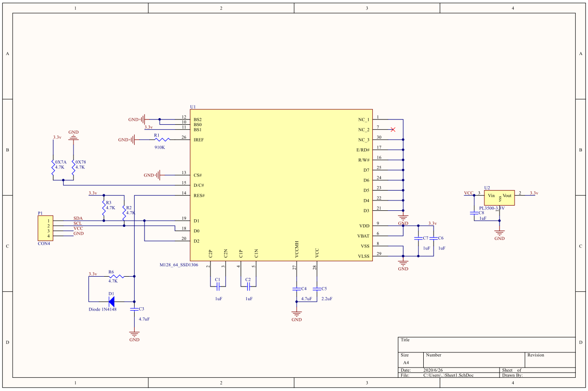This screenshot has height=391, width=588.
Task: Select capacitor C3 4.7uF symbol
Action: coord(134,309)
